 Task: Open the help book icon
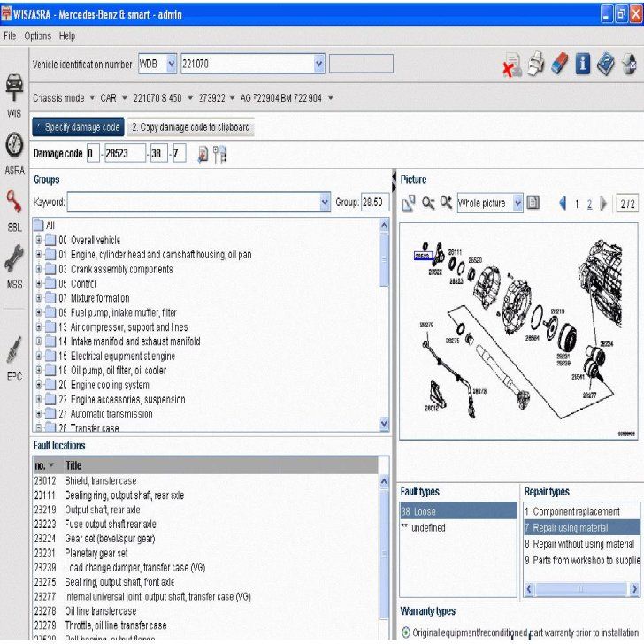click(x=605, y=64)
